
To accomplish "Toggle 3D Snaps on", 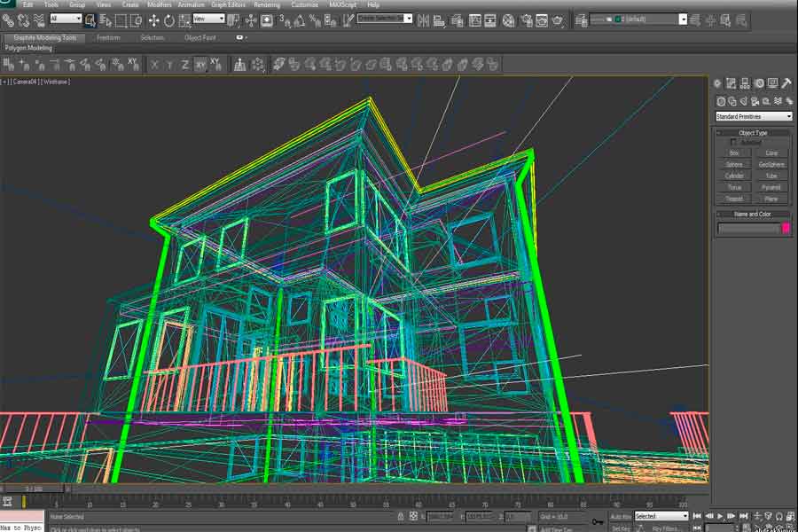I will tap(275, 20).
